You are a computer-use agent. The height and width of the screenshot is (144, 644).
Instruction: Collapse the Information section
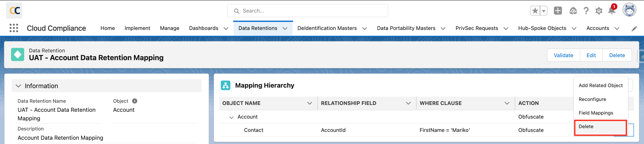point(18,86)
